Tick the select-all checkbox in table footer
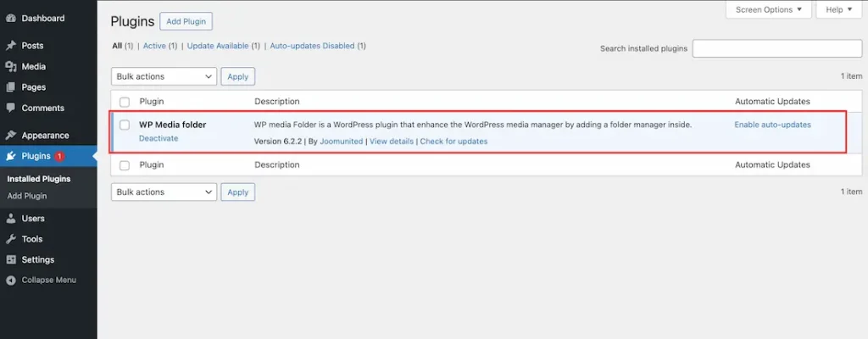 point(125,165)
